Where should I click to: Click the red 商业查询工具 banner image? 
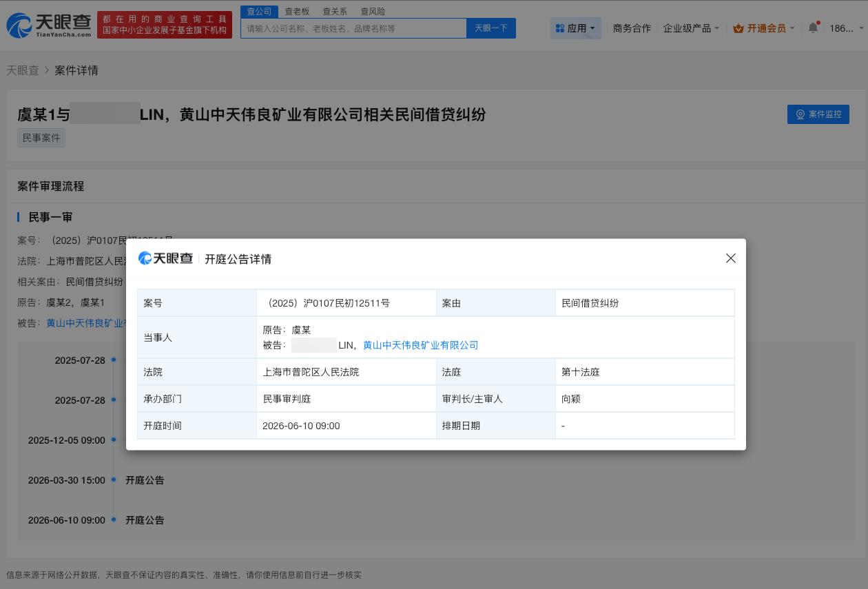(165, 25)
